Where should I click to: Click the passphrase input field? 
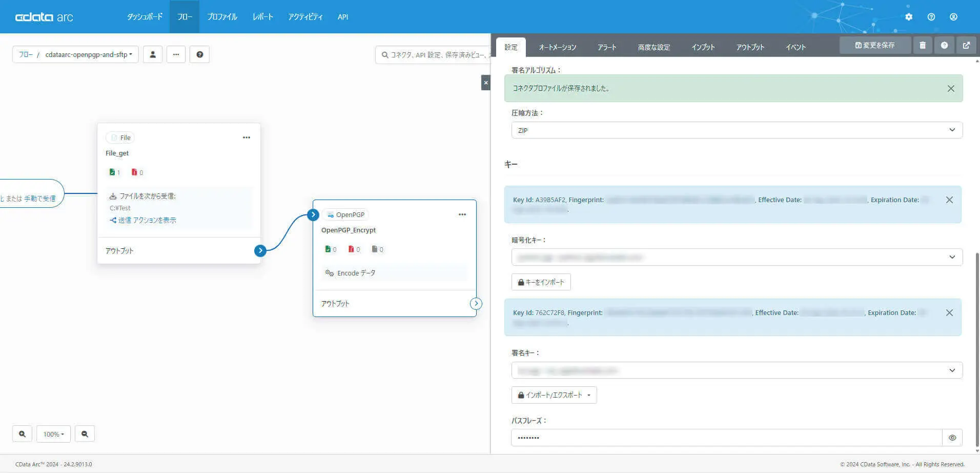[727, 438]
